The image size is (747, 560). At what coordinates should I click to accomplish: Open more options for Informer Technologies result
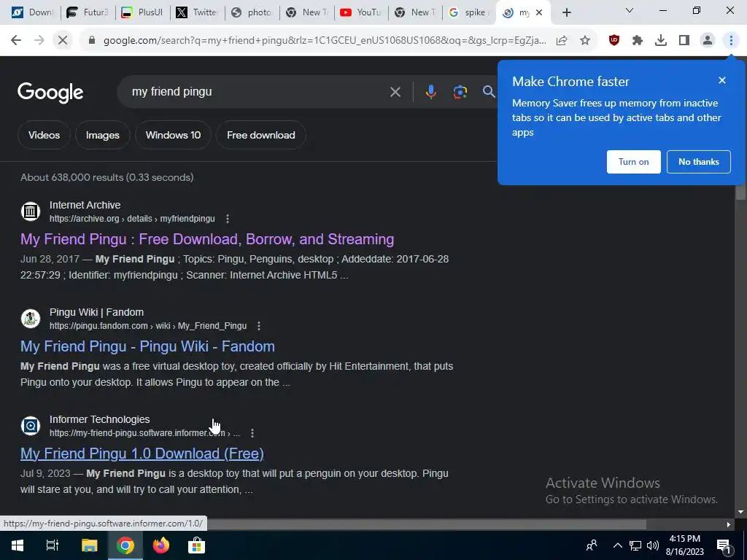coord(252,433)
